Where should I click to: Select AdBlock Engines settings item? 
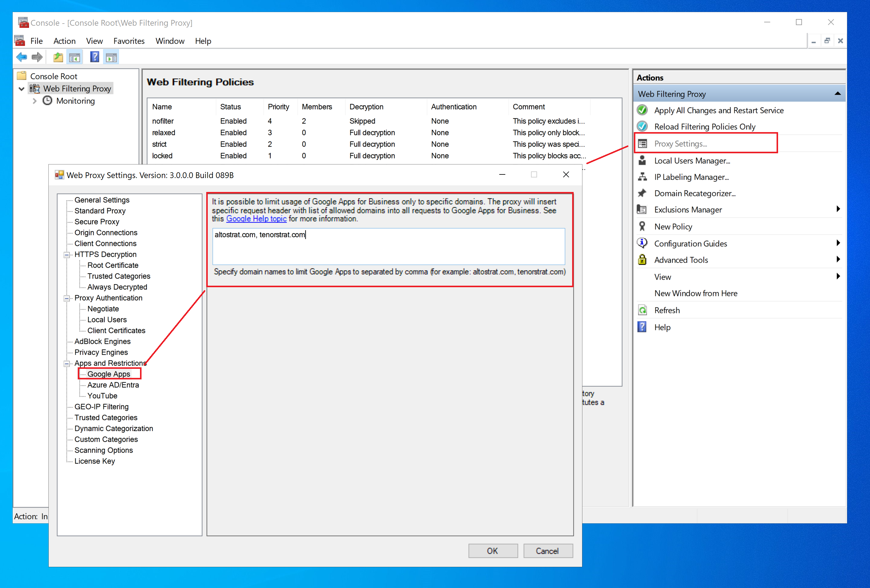point(102,342)
